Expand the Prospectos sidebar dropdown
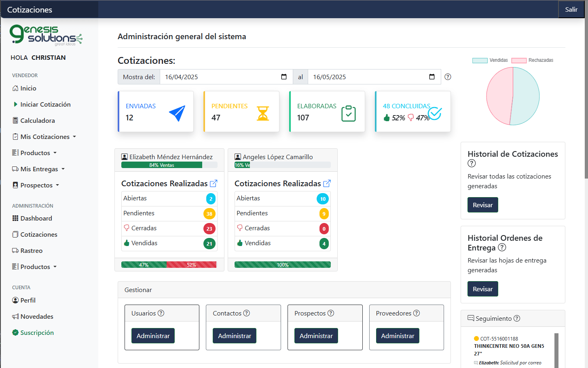The width and height of the screenshot is (588, 368). tap(36, 185)
